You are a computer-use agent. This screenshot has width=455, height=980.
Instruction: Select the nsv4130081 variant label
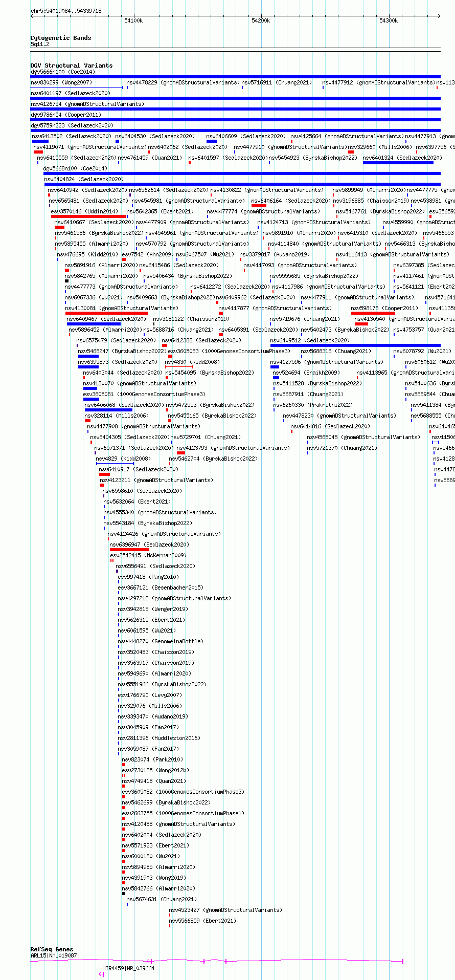pyautogui.click(x=122, y=308)
